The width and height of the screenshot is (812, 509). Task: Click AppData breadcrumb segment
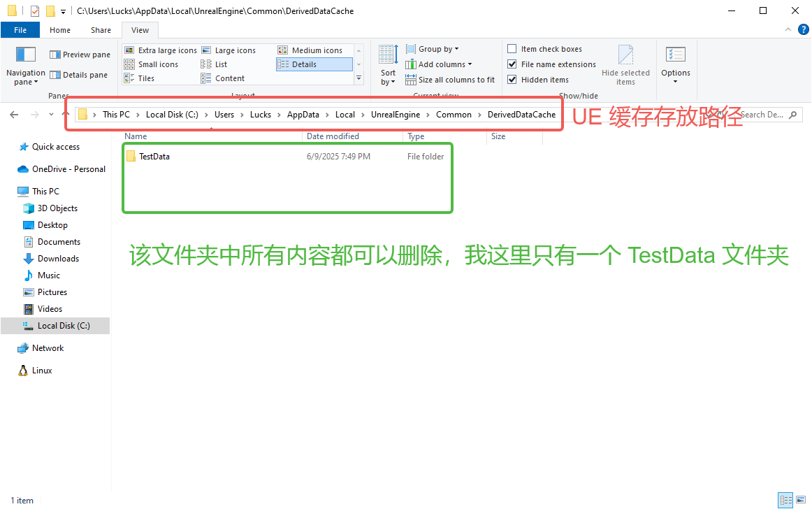tap(303, 115)
